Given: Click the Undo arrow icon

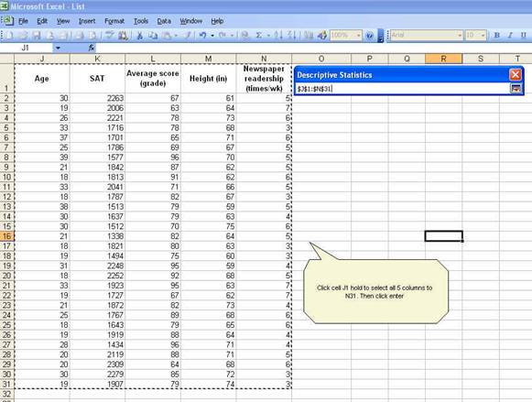Looking at the screenshot, I should coord(203,36).
